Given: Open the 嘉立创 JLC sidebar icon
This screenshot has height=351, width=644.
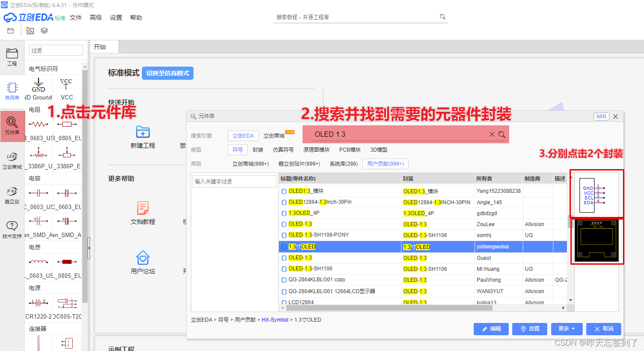Looking at the screenshot, I should [12, 195].
